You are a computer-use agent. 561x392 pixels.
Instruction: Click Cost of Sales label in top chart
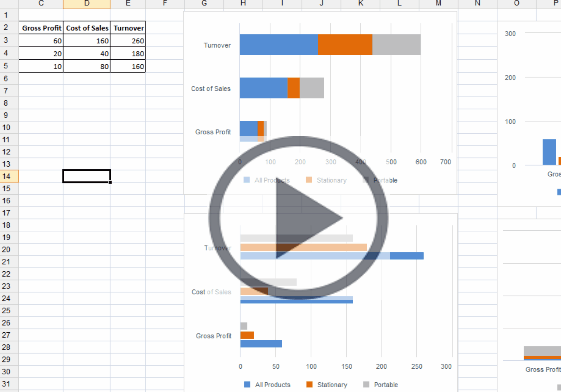click(x=211, y=89)
